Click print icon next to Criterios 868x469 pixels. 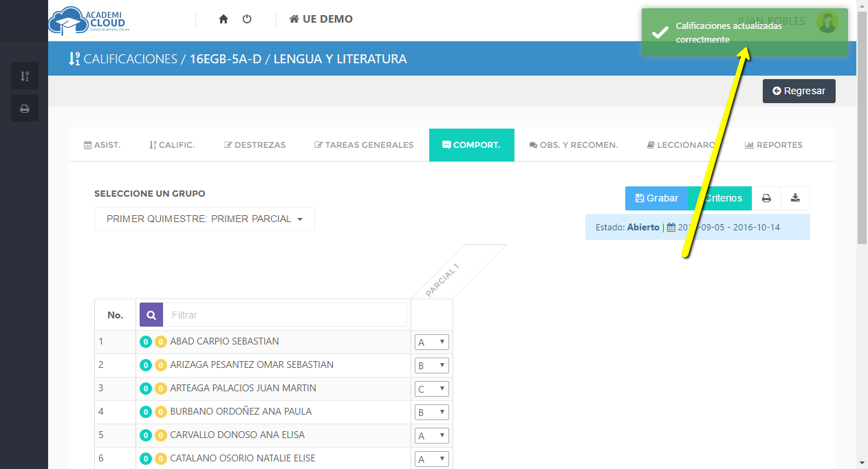pyautogui.click(x=766, y=198)
